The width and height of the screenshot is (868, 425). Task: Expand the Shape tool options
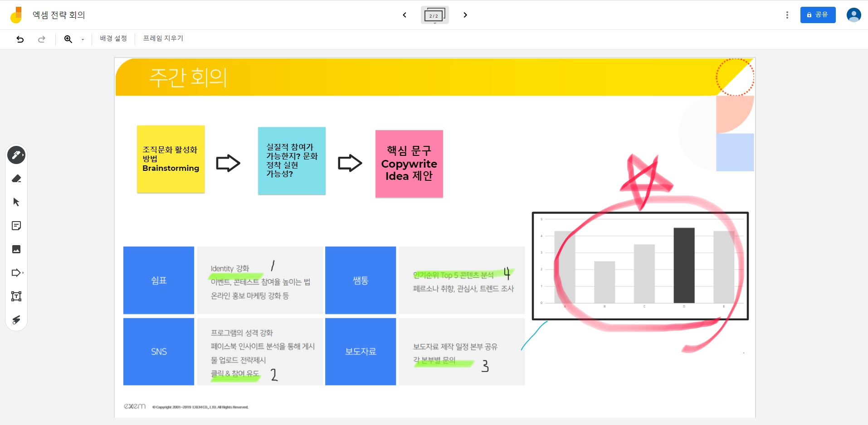(x=23, y=272)
